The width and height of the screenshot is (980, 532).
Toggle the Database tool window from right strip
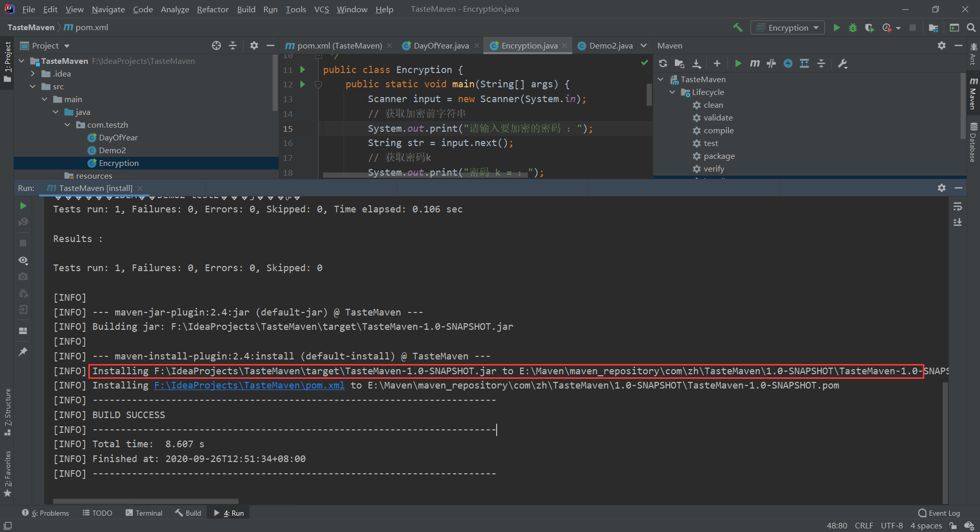(973, 142)
